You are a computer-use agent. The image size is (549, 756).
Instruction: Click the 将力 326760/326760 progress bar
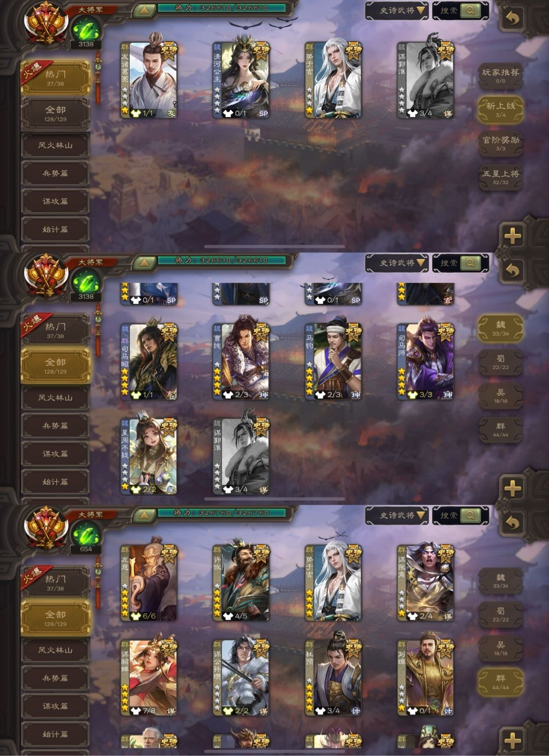pyautogui.click(x=222, y=513)
